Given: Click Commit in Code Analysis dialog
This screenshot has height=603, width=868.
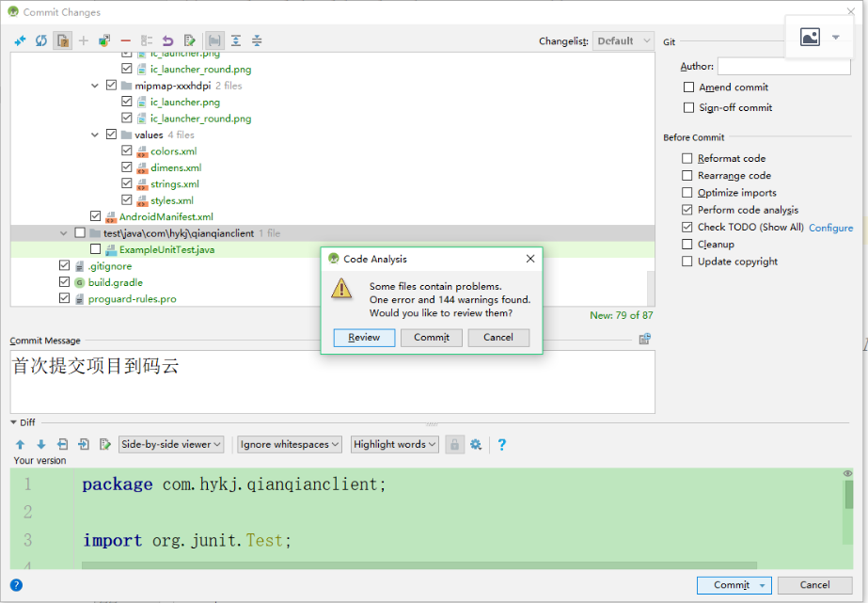Looking at the screenshot, I should pos(432,337).
